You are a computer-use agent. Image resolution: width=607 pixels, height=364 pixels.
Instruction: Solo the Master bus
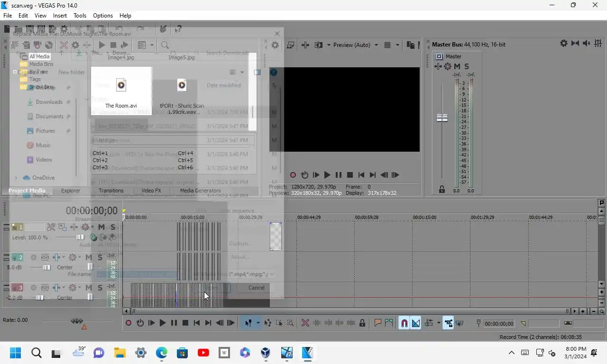click(467, 66)
